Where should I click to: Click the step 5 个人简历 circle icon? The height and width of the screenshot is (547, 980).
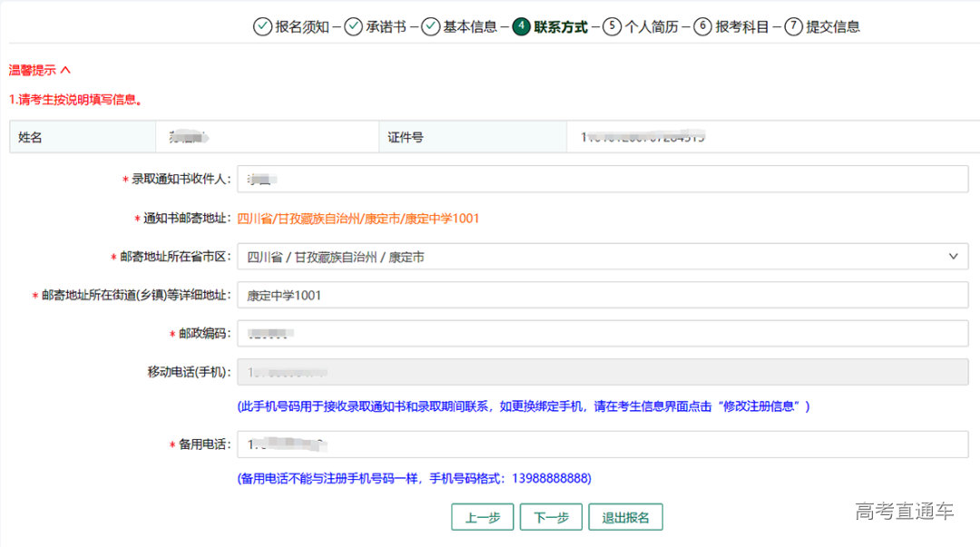pos(612,26)
